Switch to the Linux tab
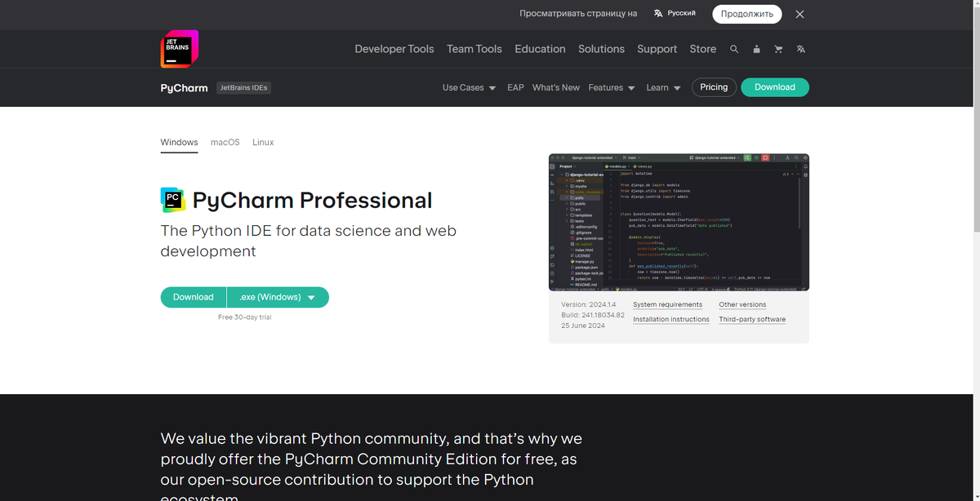 coord(263,142)
